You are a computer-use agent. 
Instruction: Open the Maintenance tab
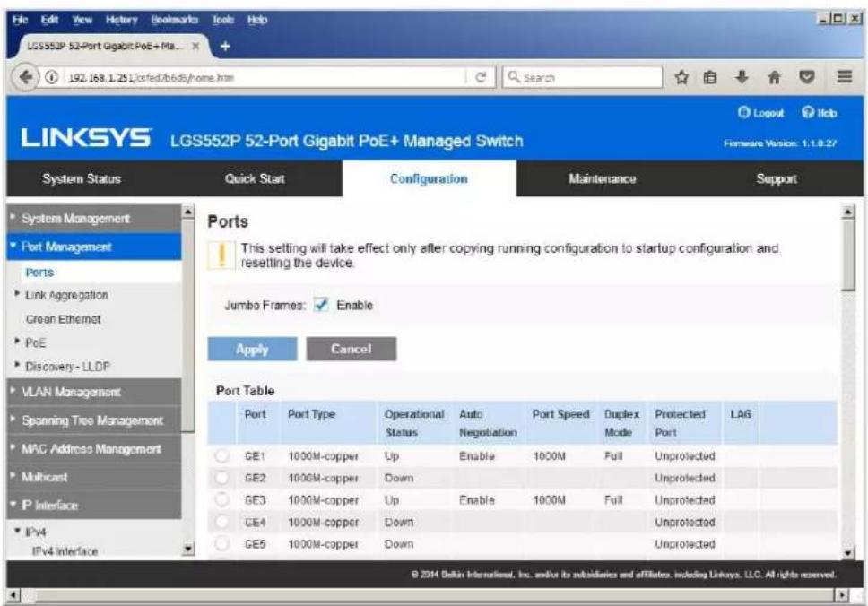(603, 178)
